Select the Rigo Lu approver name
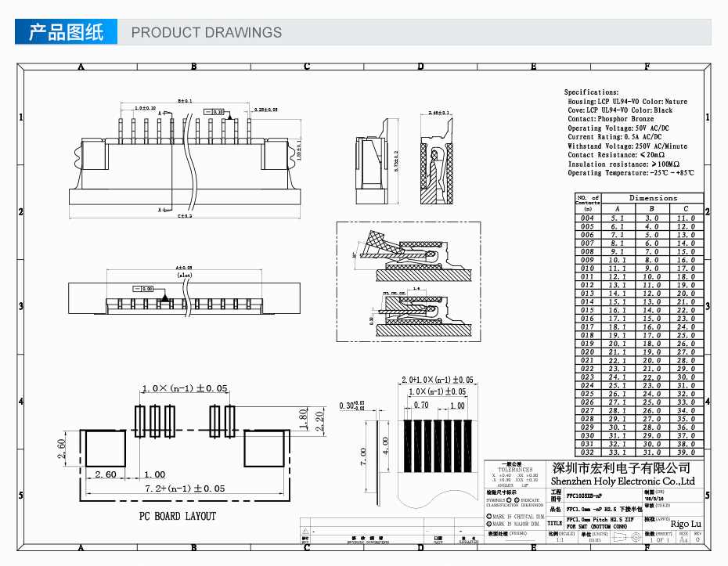The height and width of the screenshot is (566, 728). click(686, 524)
